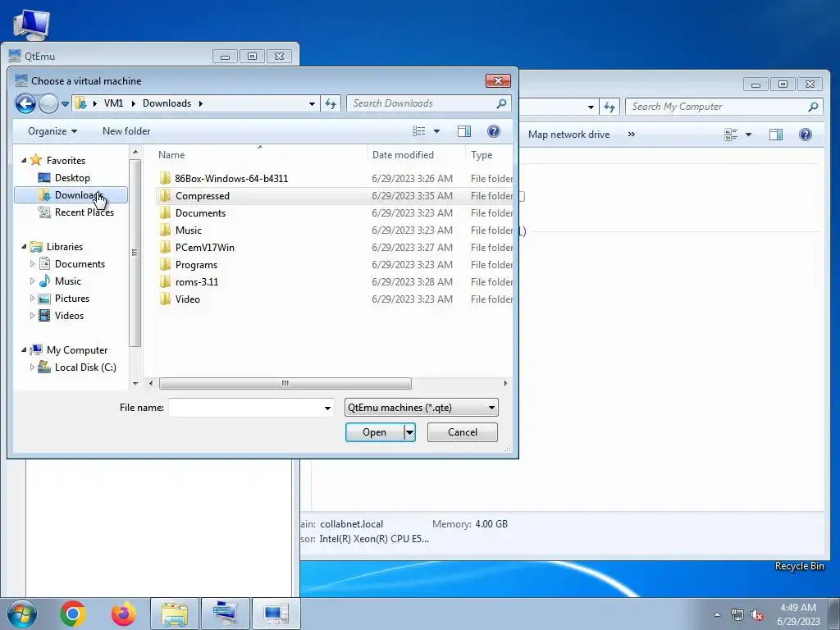
Task: Click the Search Downloads field
Action: click(428, 103)
